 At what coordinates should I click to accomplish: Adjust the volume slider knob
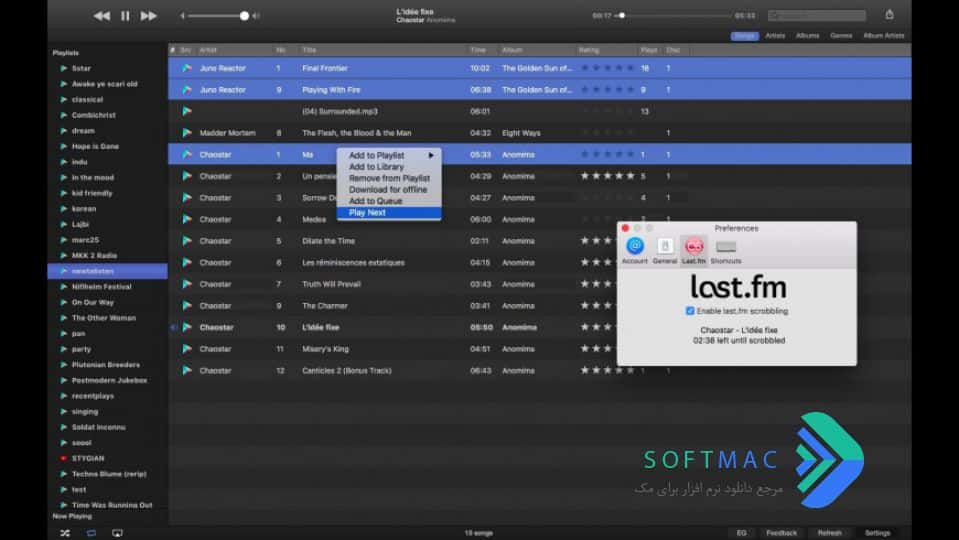click(x=244, y=16)
